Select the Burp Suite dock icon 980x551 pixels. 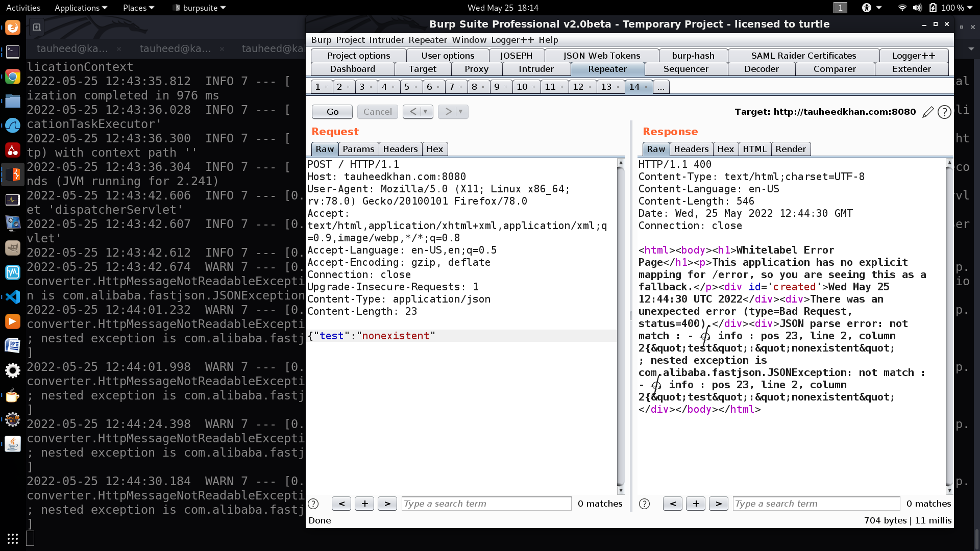click(x=13, y=174)
